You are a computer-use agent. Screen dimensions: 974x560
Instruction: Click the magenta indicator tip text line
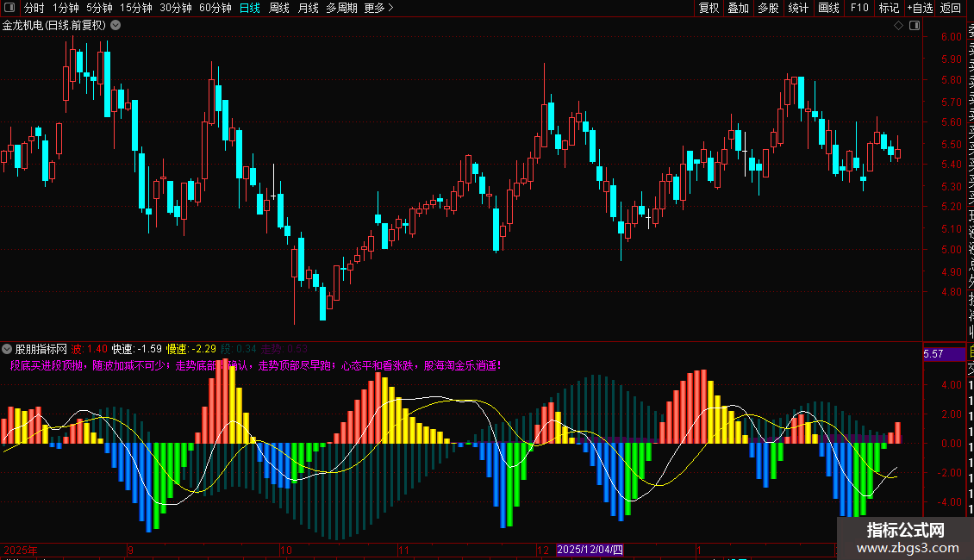click(255, 365)
